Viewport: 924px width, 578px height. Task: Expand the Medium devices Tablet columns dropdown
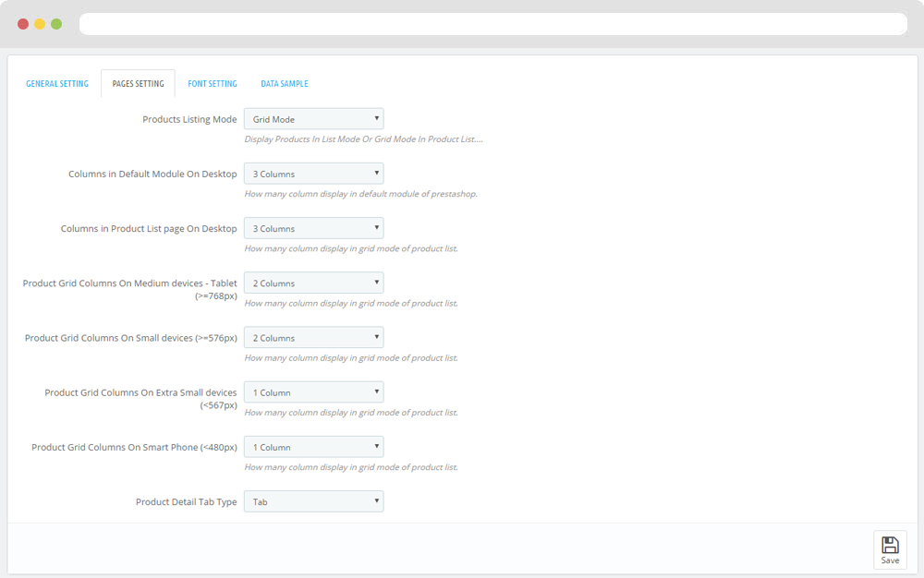[313, 283]
